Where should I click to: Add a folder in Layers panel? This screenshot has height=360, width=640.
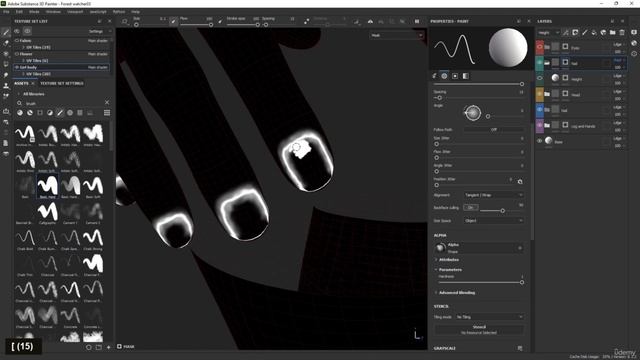coord(613,32)
